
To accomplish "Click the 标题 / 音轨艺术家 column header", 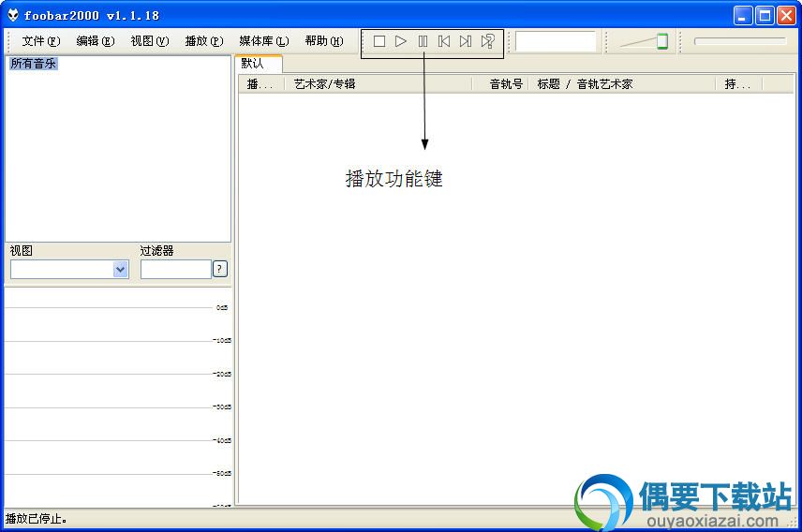I will (x=621, y=84).
